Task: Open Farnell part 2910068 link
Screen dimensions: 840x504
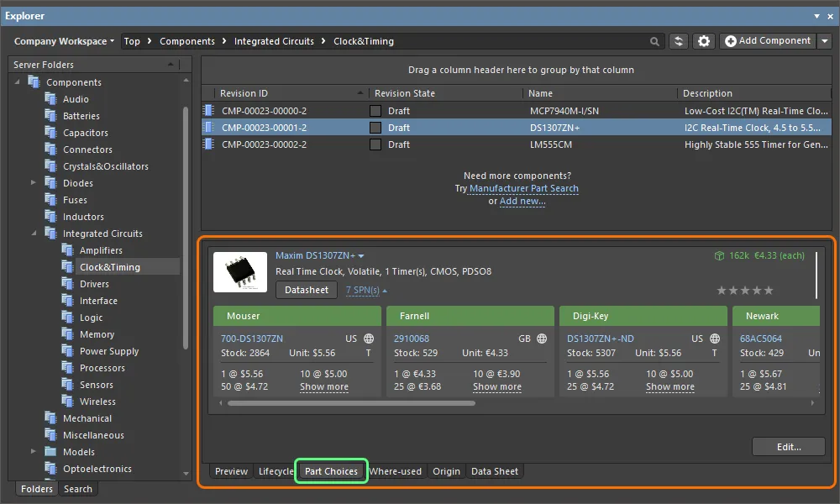Action: [412, 339]
